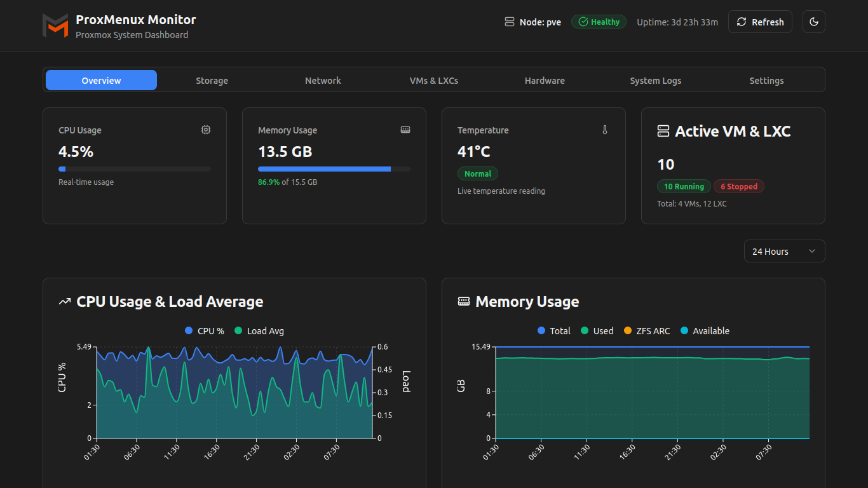Click the server node icon

tap(509, 22)
